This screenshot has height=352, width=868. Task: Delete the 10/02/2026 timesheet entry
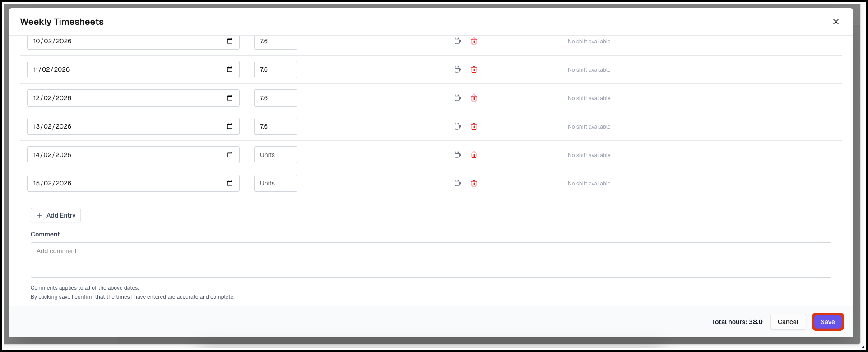tap(474, 41)
